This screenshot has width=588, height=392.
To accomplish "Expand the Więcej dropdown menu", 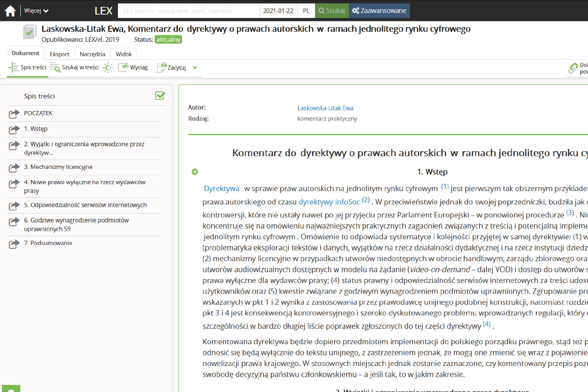I will pos(36,11).
